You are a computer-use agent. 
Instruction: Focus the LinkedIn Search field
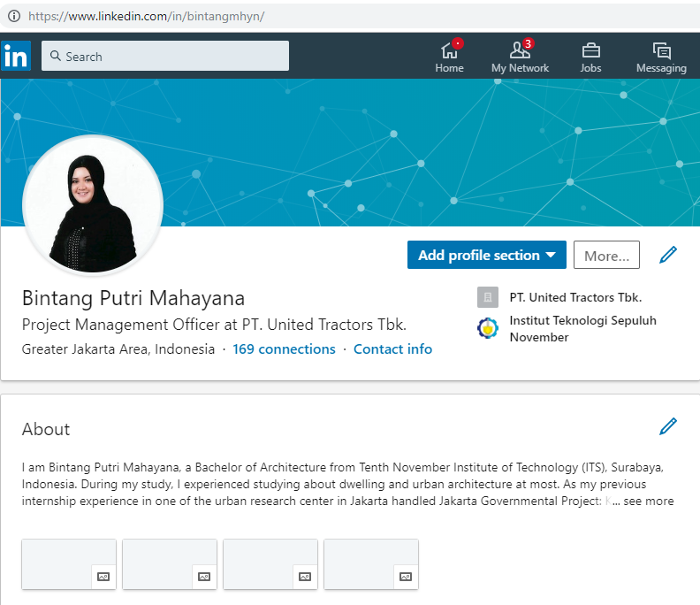click(165, 56)
